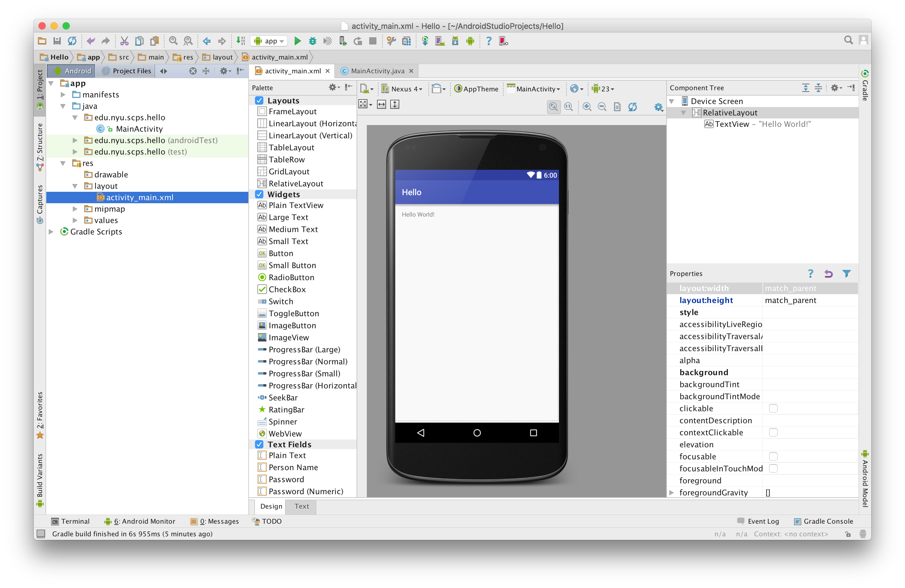The image size is (905, 588).
Task: Open the Gradle side panel
Action: pyautogui.click(x=865, y=85)
